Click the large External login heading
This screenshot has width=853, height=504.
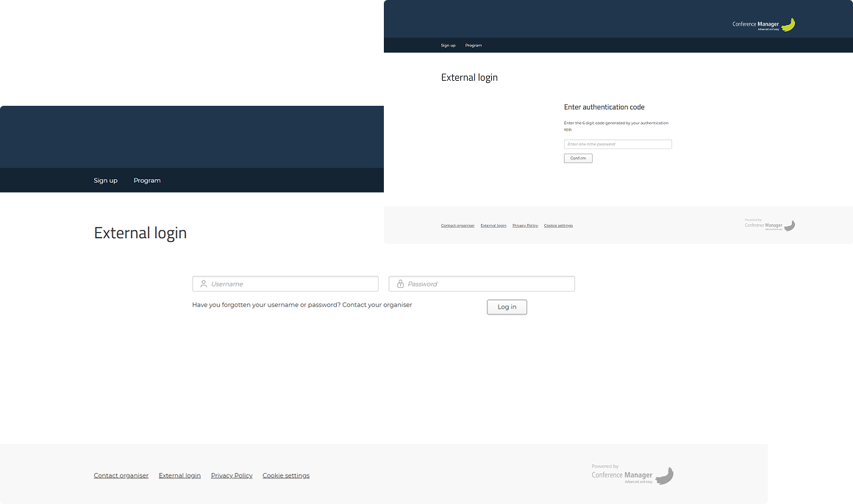[x=140, y=233]
